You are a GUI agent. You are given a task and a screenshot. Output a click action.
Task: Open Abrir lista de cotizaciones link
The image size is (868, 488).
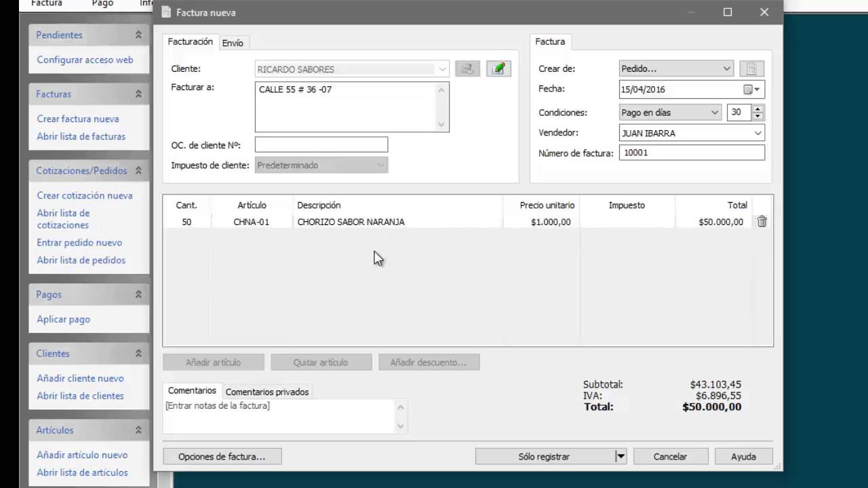[63, 219]
